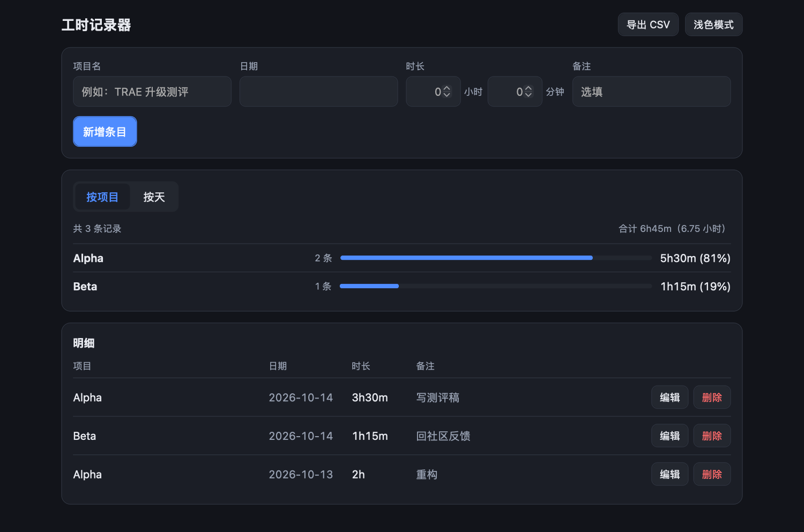
Task: Click the Alpha project summary name
Action: [88, 258]
